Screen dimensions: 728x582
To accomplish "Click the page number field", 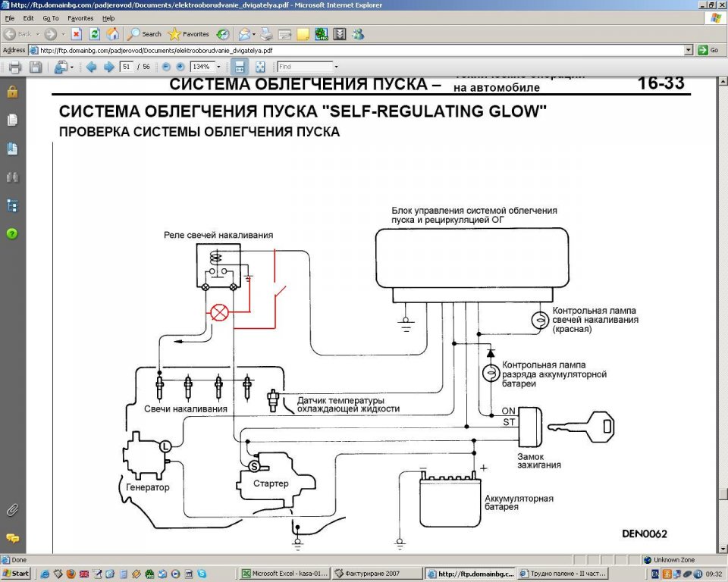I will (127, 67).
